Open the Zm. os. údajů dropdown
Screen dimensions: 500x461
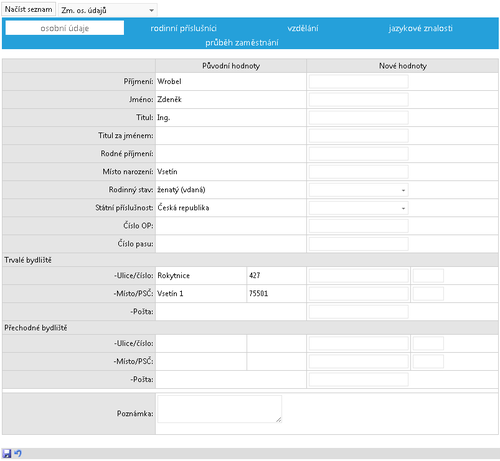(108, 10)
